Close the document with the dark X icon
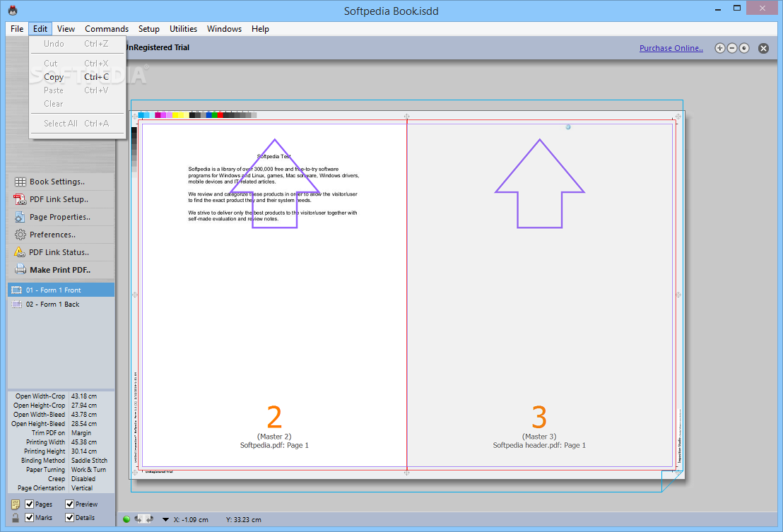This screenshot has height=532, width=783. [x=763, y=48]
